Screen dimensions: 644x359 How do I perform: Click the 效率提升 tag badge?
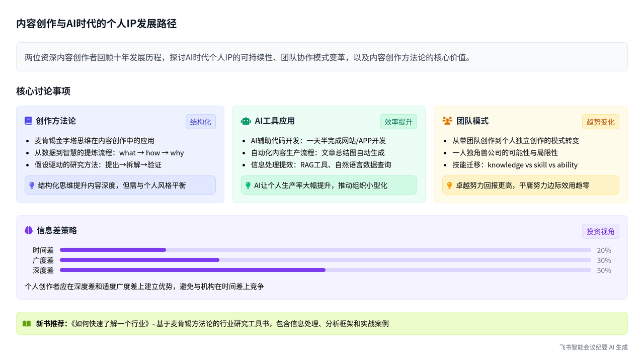pos(398,122)
